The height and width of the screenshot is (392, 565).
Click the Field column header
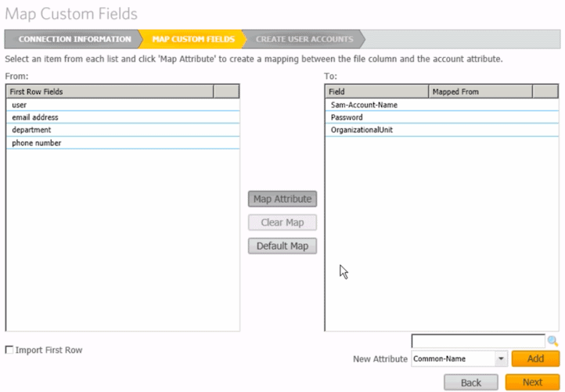click(x=377, y=92)
